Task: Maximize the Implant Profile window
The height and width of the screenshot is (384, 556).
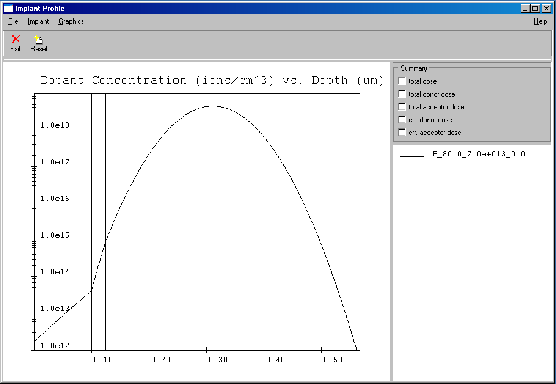Action: tap(535, 9)
